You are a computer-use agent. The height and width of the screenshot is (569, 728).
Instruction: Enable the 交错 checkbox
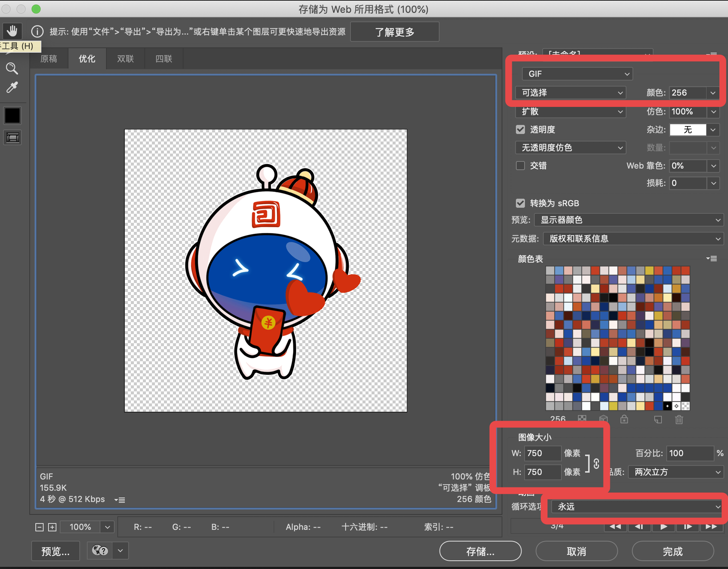520,166
